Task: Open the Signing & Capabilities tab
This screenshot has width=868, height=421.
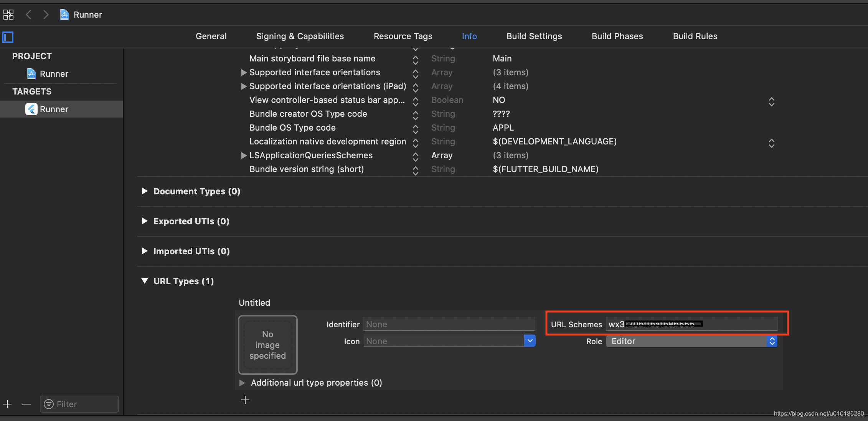Action: [300, 36]
